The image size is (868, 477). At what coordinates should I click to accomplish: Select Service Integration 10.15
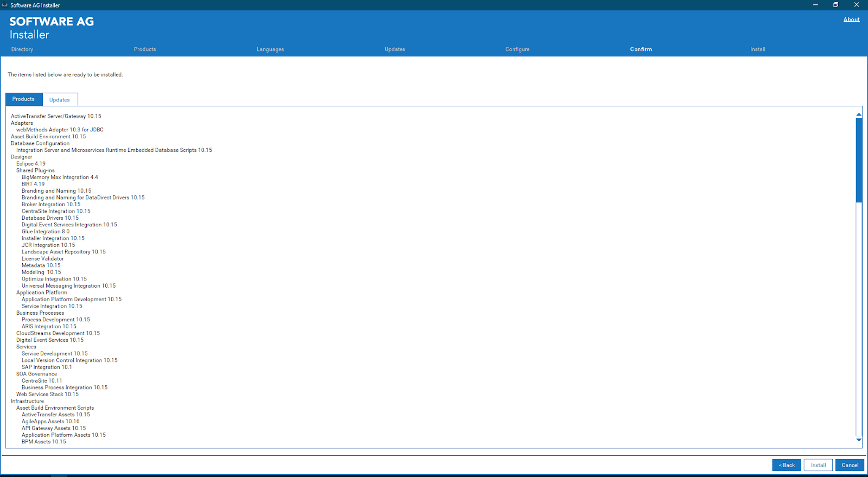pyautogui.click(x=52, y=306)
